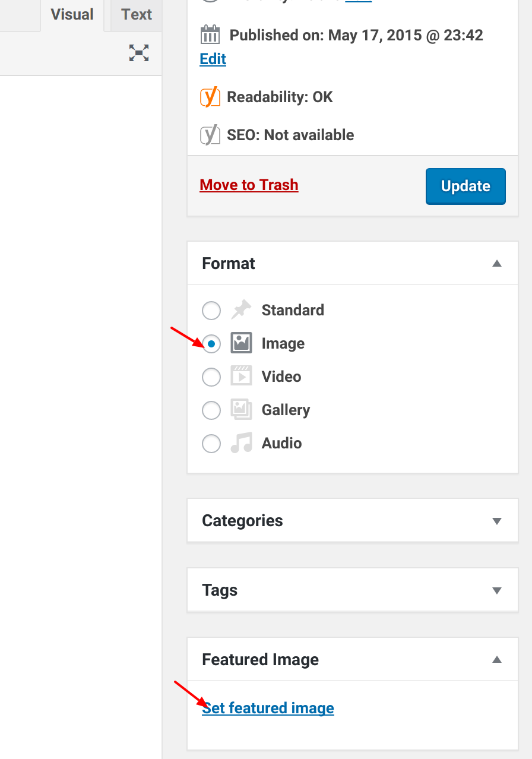The width and height of the screenshot is (532, 759).
Task: Expand the Categories panel
Action: pyautogui.click(x=497, y=521)
